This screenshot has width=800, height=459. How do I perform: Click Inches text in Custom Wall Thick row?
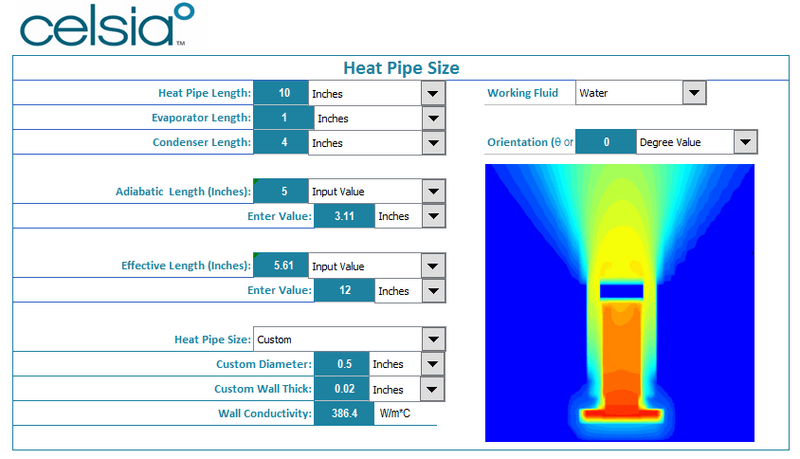pos(388,390)
